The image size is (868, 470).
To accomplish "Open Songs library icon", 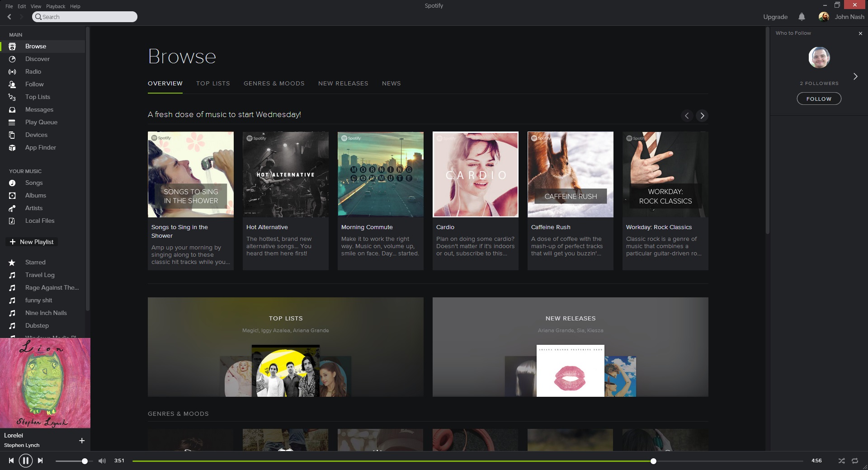I will coord(12,183).
